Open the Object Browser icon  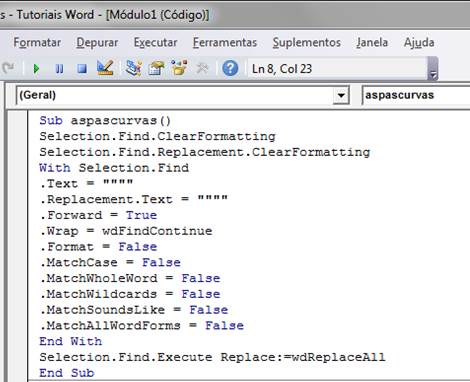[x=179, y=68]
